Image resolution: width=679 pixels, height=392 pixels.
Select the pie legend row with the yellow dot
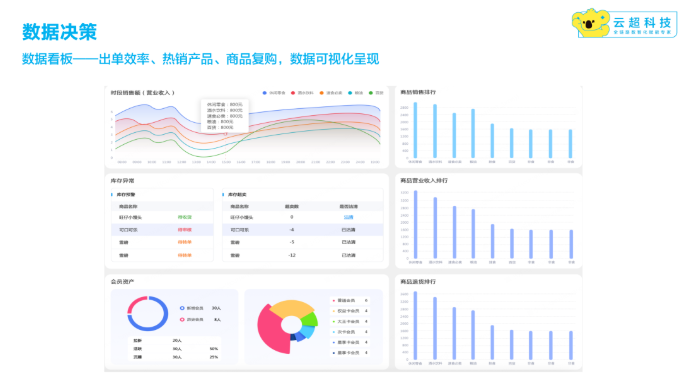350,311
